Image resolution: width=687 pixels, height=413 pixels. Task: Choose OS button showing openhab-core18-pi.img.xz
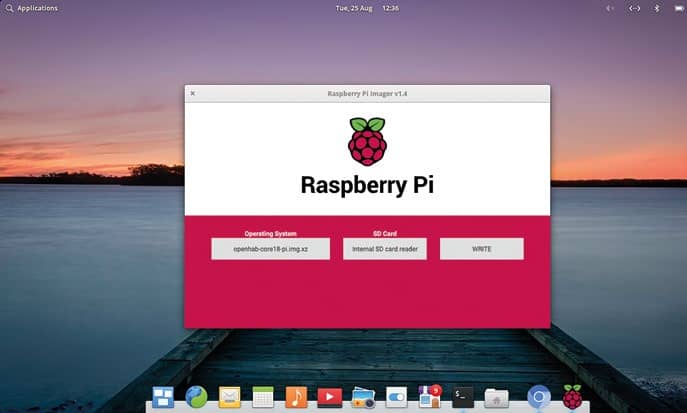(270, 249)
